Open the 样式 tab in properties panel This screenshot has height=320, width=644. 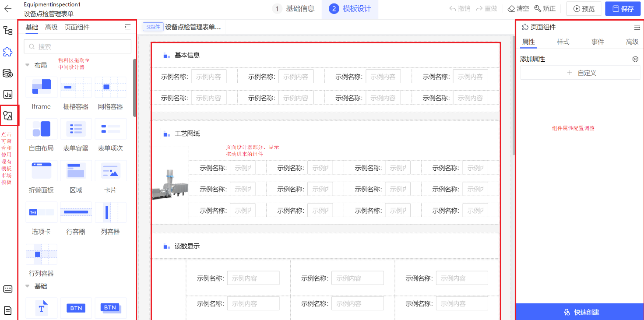click(x=563, y=42)
